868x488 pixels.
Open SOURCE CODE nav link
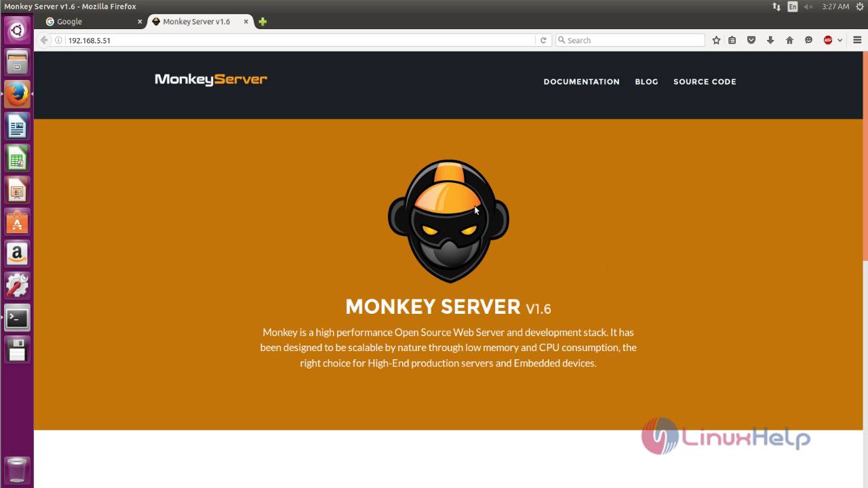pos(705,81)
